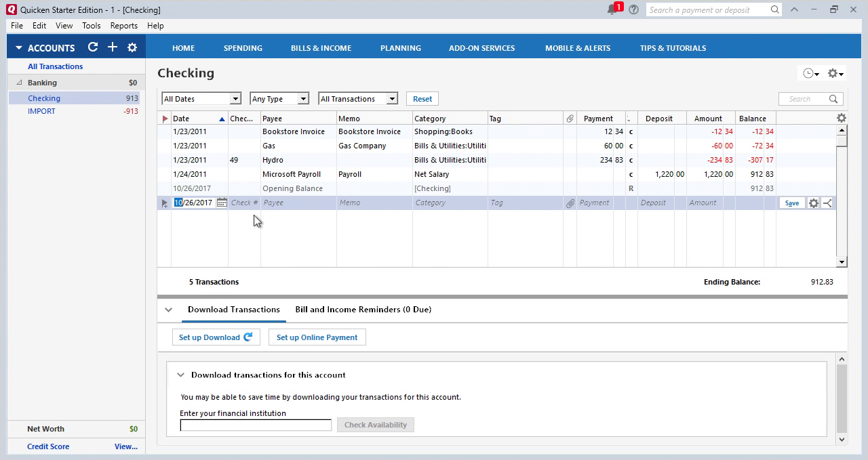Screen dimensions: 868x460
Task: Add an account with the plus icon
Action: coord(113,47)
